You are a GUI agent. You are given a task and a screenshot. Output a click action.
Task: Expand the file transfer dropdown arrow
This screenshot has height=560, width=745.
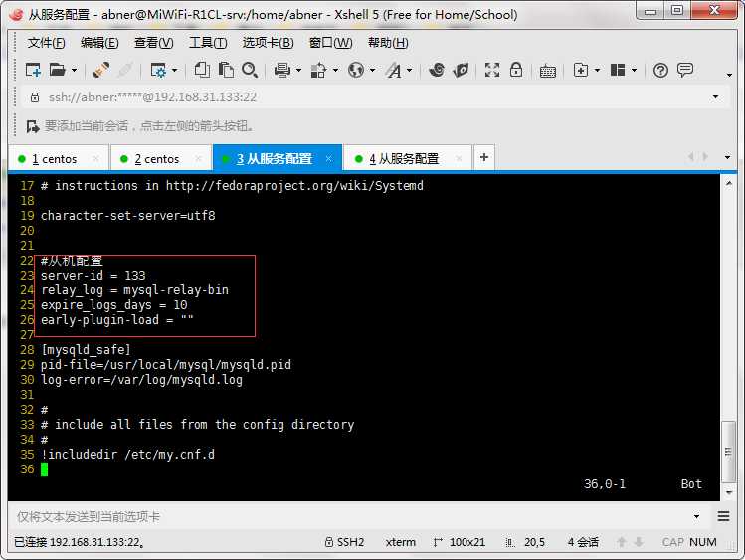coord(335,71)
